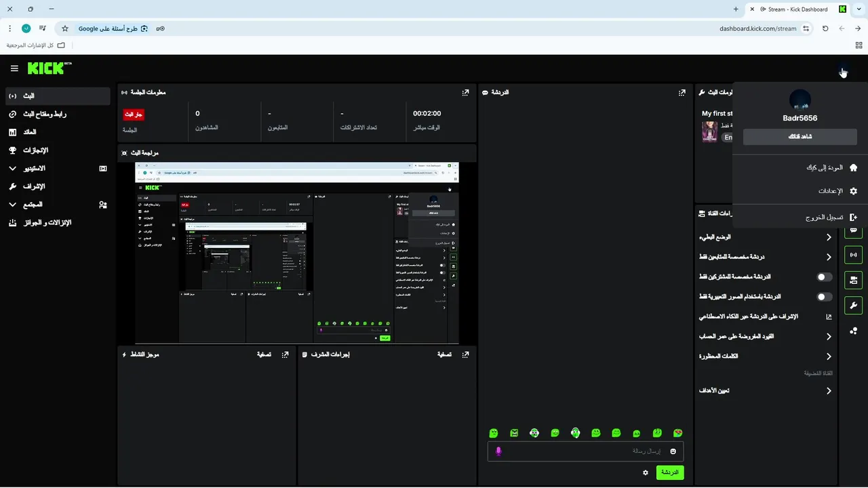Expand the الاستديو sidebar chevron
Viewport: 868px width, 488px height.
tap(13, 168)
